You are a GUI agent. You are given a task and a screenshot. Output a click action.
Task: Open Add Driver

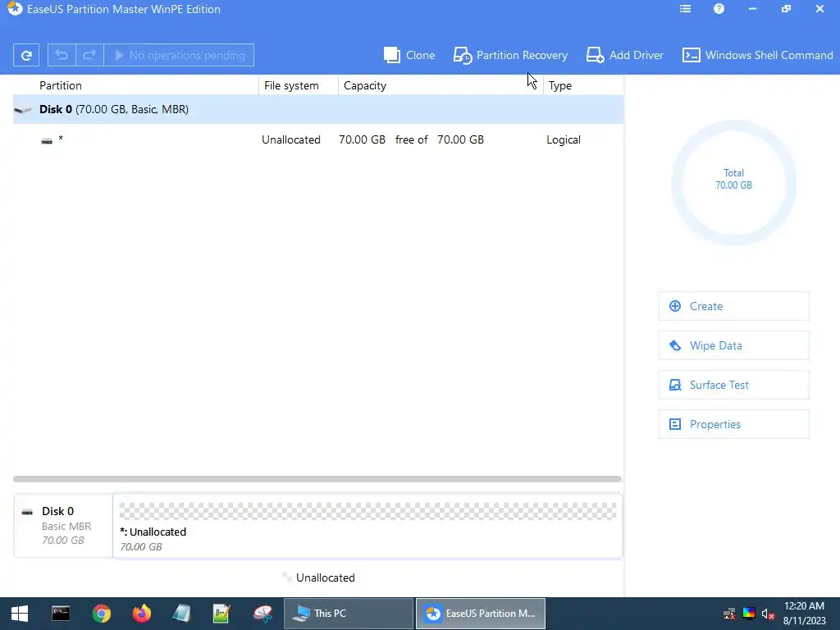pos(624,55)
